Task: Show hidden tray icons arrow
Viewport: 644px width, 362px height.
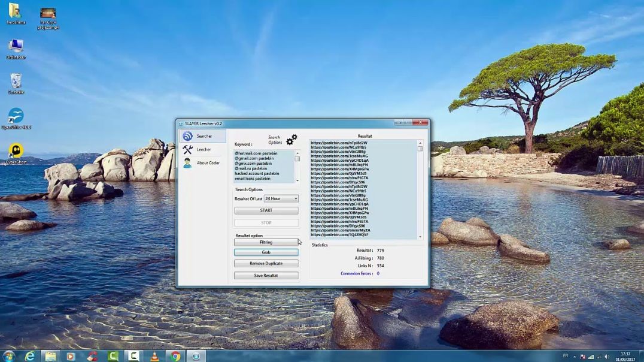Action: click(x=575, y=357)
